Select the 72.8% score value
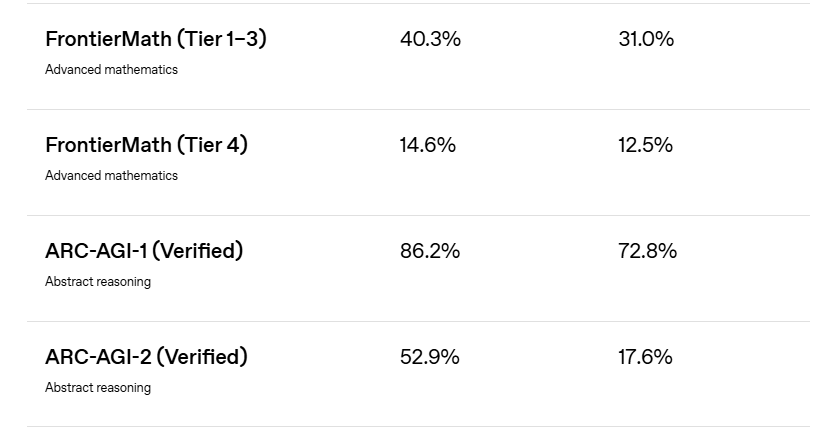Viewport: 830px width, 437px height. coord(648,251)
